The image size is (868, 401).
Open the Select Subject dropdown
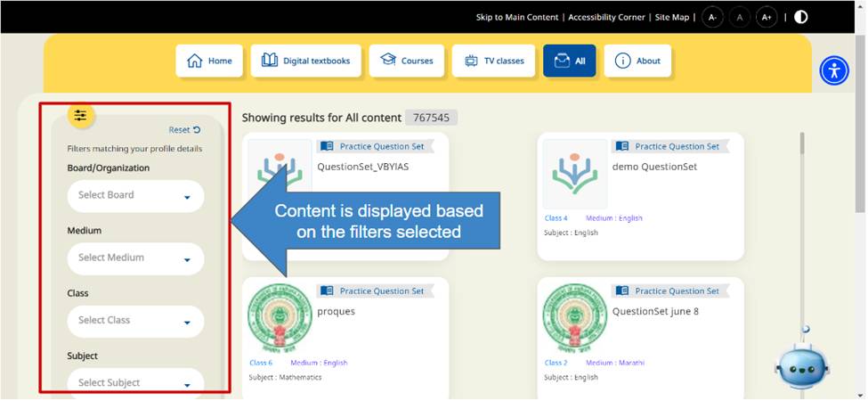135,383
